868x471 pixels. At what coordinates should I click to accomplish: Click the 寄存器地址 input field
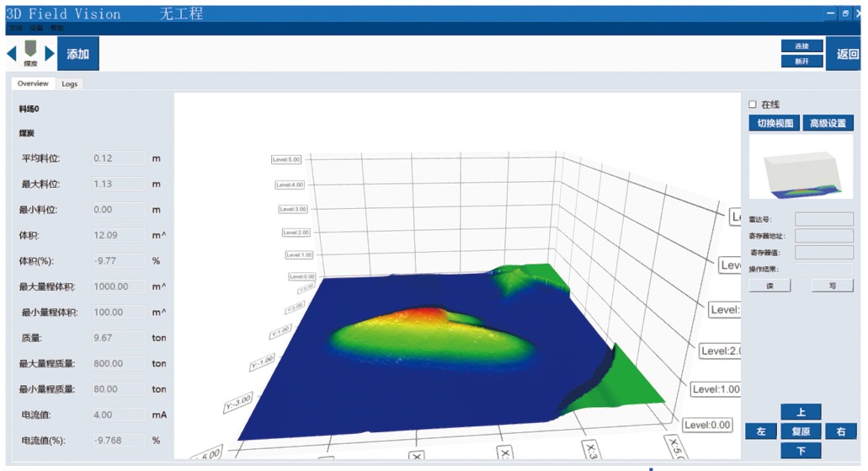point(823,236)
